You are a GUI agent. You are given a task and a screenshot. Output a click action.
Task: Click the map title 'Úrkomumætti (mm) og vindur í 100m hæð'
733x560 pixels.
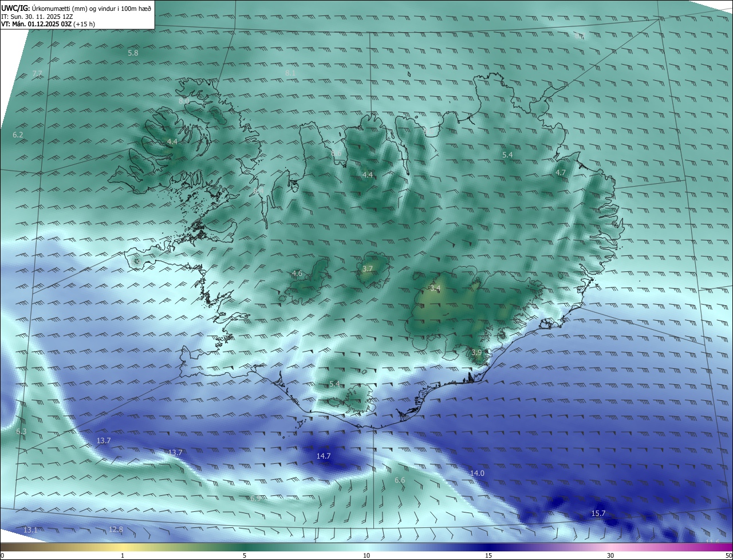tap(92, 9)
